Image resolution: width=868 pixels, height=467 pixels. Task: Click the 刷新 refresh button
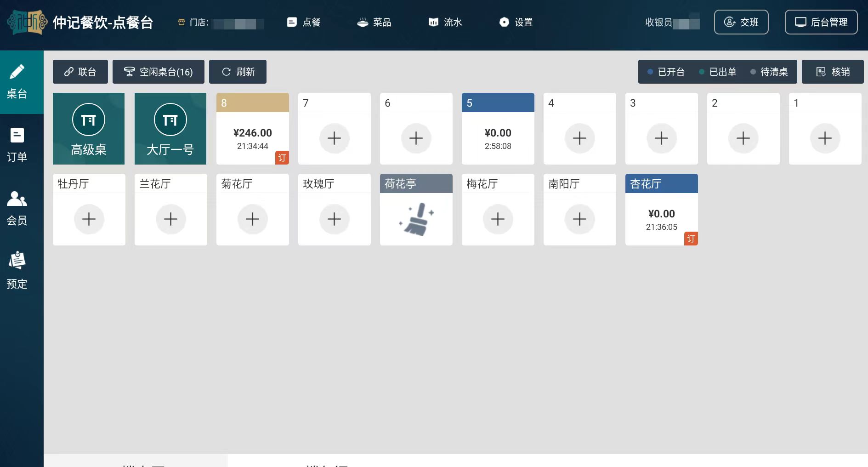[x=238, y=72]
